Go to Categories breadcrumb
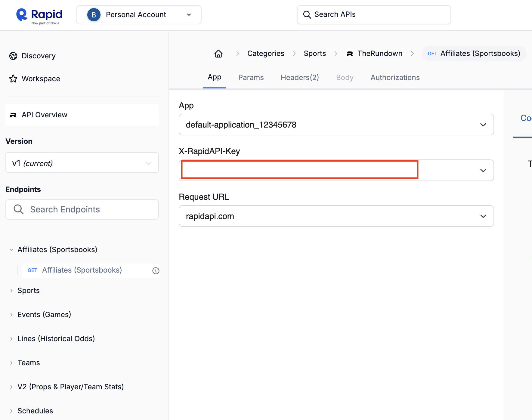The height and width of the screenshot is (420, 532). coord(266,54)
